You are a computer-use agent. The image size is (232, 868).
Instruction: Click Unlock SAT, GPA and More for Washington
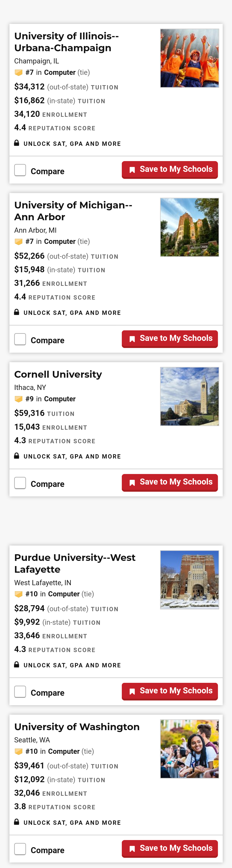click(72, 822)
